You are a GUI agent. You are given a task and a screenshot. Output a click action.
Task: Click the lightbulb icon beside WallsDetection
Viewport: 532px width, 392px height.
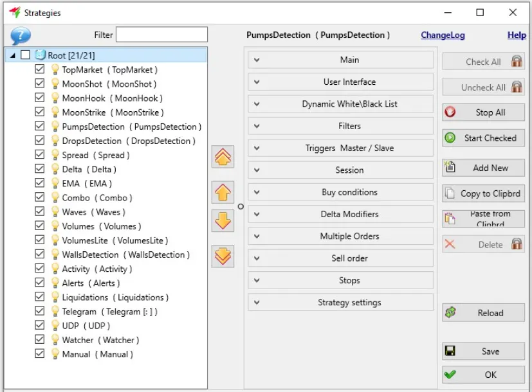[x=55, y=254]
